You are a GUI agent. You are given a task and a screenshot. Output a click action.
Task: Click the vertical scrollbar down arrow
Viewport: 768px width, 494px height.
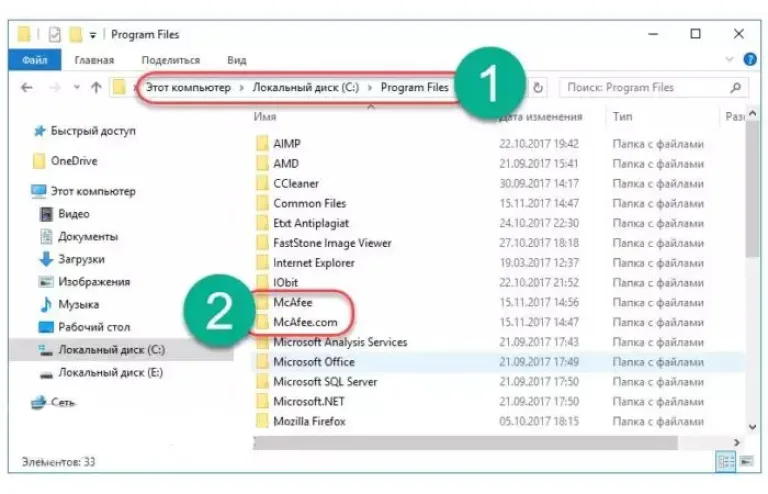click(x=752, y=427)
